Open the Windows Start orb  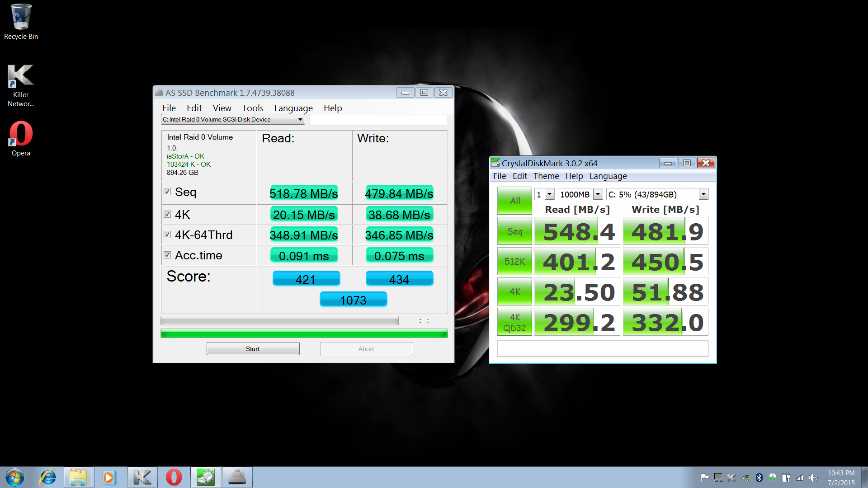[14, 477]
